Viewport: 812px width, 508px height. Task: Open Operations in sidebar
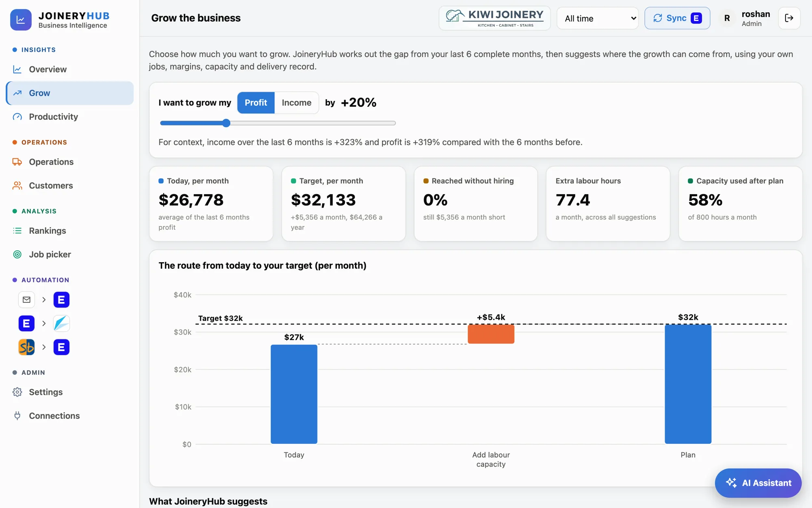click(69, 162)
